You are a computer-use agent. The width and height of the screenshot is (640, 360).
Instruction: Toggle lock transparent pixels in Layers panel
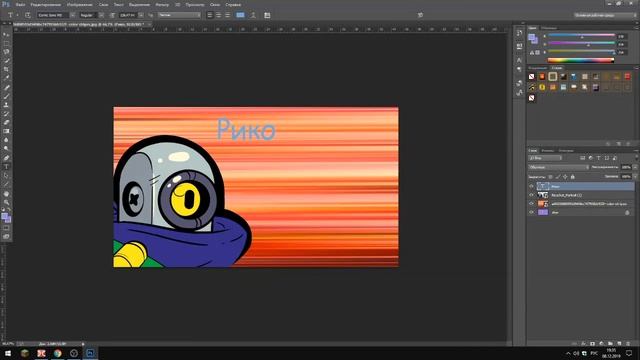pos(551,177)
